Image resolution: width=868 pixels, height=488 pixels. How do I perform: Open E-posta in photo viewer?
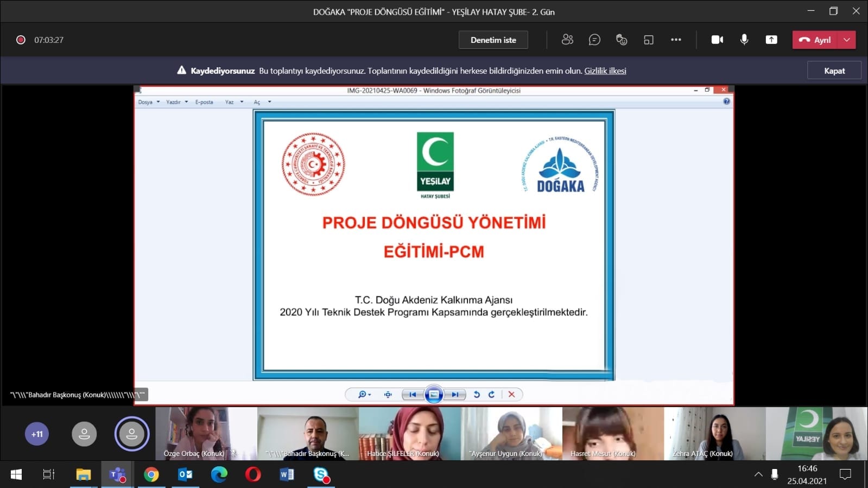(204, 102)
